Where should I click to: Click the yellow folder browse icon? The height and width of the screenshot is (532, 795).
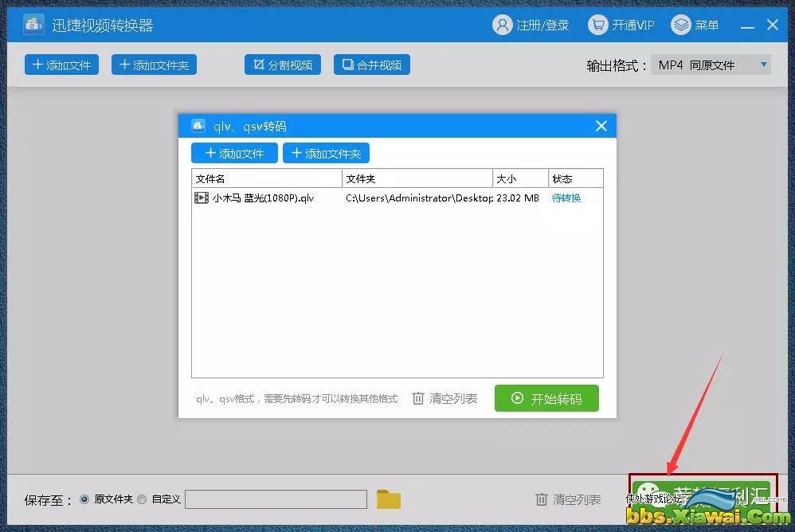click(389, 499)
